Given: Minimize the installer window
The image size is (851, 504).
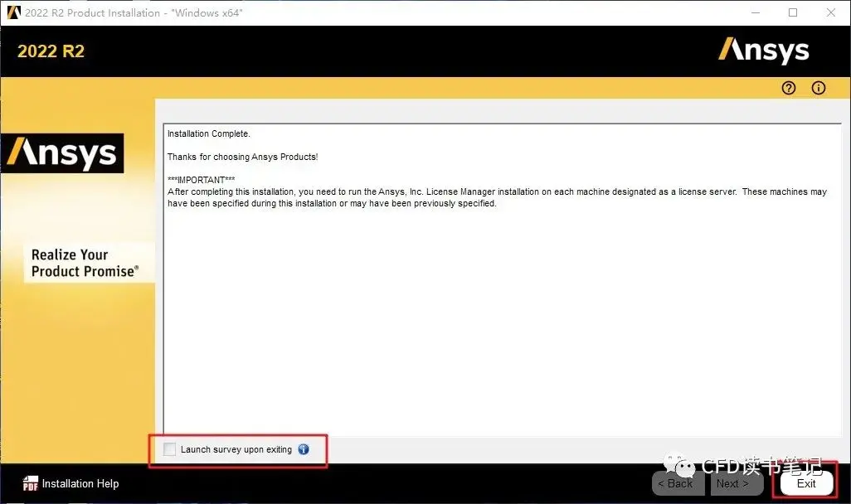Looking at the screenshot, I should 756,12.
